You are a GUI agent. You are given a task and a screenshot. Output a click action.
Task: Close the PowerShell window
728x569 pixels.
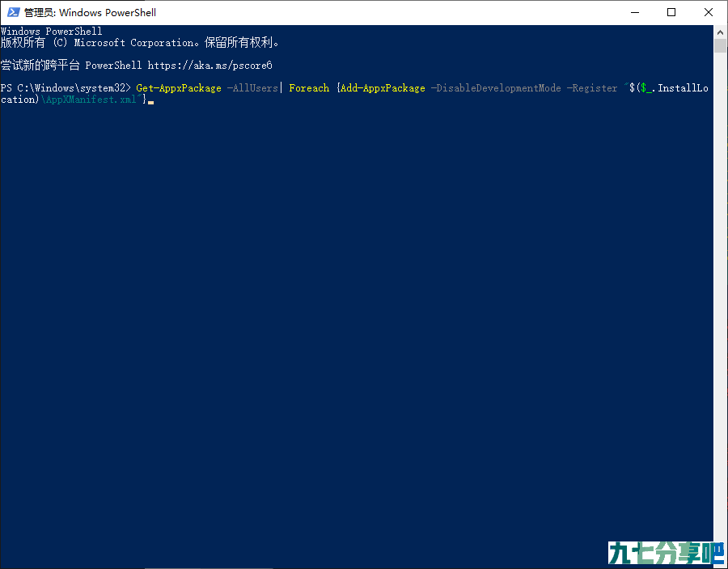(x=709, y=12)
